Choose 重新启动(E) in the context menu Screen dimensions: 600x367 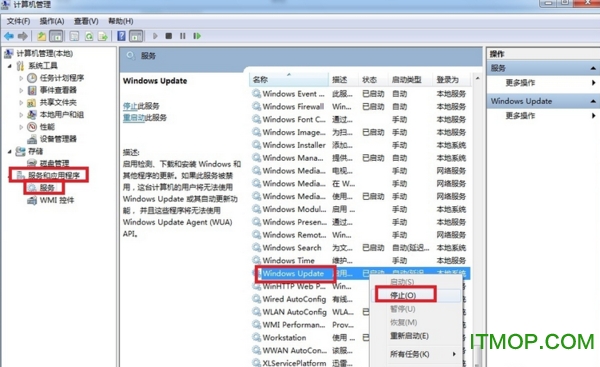tap(409, 336)
